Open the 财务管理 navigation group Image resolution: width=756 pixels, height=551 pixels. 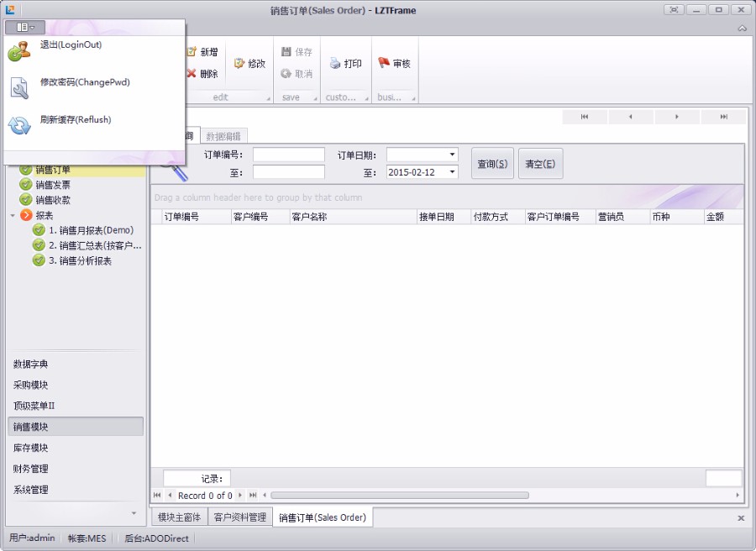coord(76,469)
